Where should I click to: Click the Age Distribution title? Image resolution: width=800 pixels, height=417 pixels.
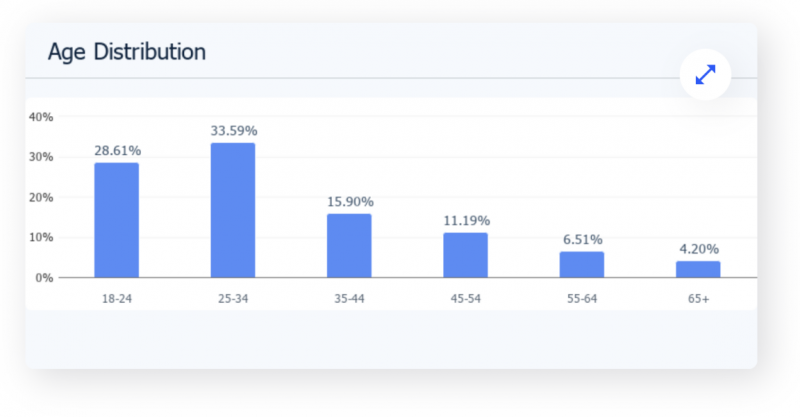tap(127, 52)
